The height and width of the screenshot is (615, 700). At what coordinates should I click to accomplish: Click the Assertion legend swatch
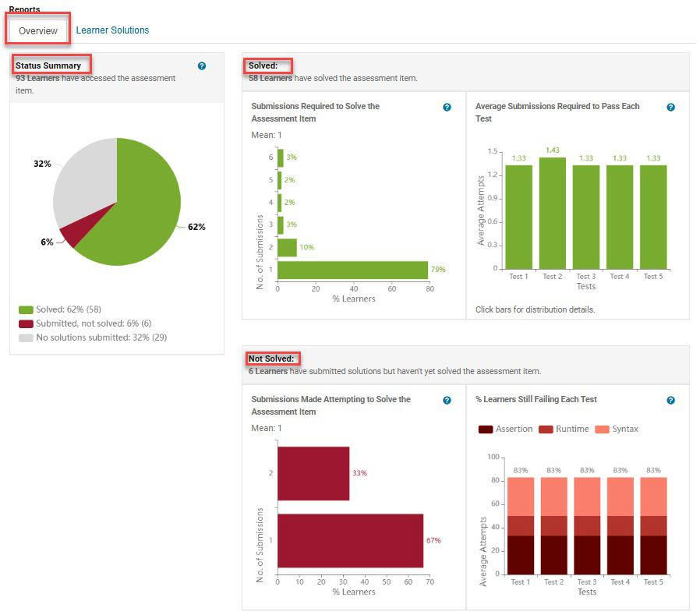coord(486,429)
